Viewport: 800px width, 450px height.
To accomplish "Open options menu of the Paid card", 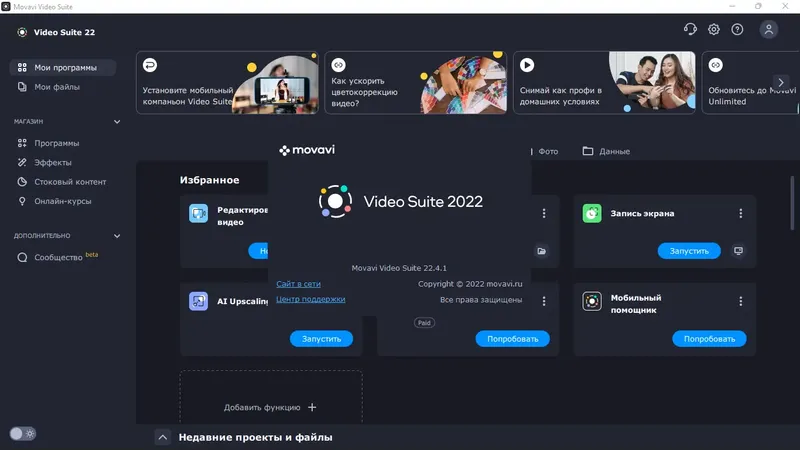I will tap(544, 302).
